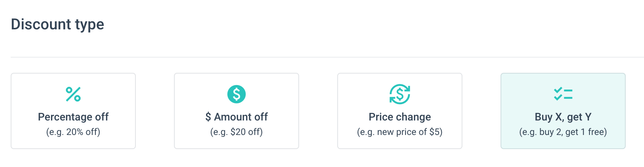Viewport: 644px width, 167px height.
Task: Click the dollar coin icon
Action: (x=237, y=94)
